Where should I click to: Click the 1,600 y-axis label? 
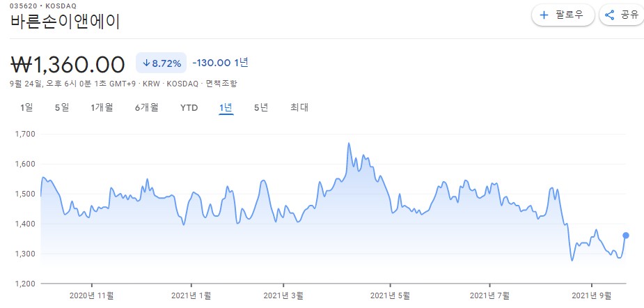pos(25,164)
